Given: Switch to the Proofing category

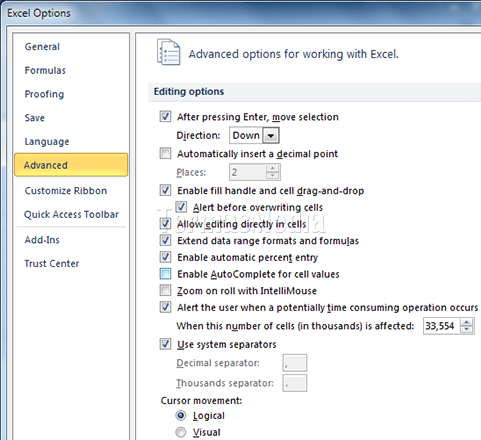Looking at the screenshot, I should point(44,94).
